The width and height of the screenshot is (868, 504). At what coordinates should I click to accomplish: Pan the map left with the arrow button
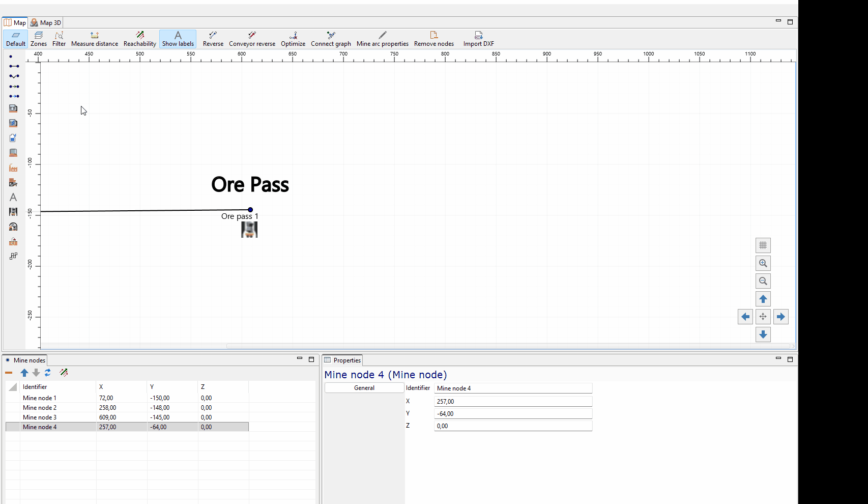[745, 317]
